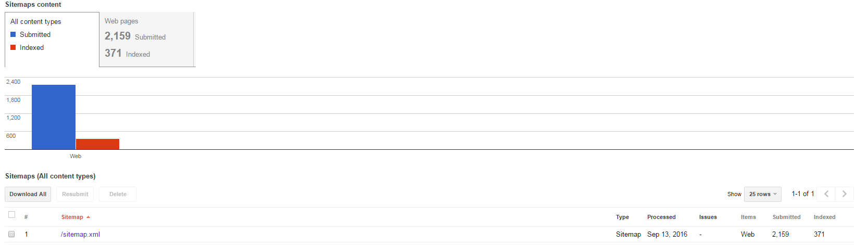Screen dimensions: 868x245
Task: Click the red Indexed legend square
Action: pyautogui.click(x=13, y=47)
